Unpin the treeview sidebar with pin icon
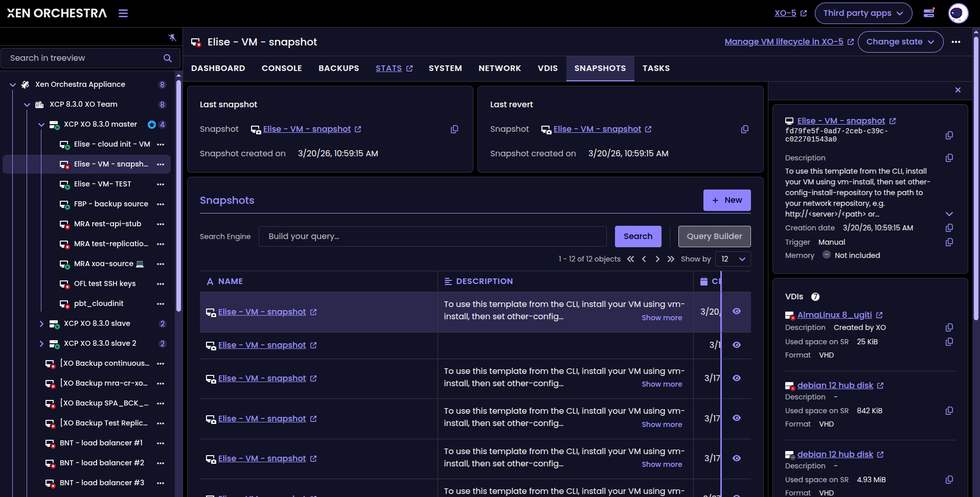This screenshot has height=497, width=980. (x=172, y=37)
